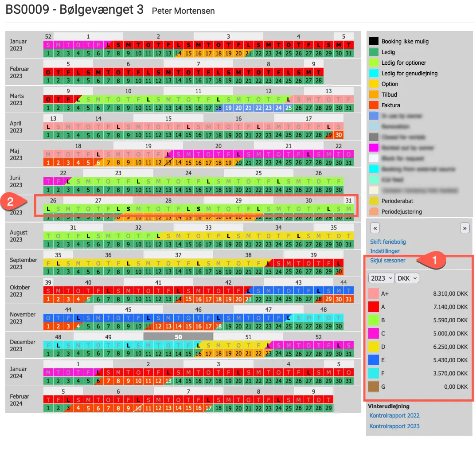Viewport: 476px width, 453px height.
Task: Click the previous year double-arrow button
Action: (x=375, y=228)
